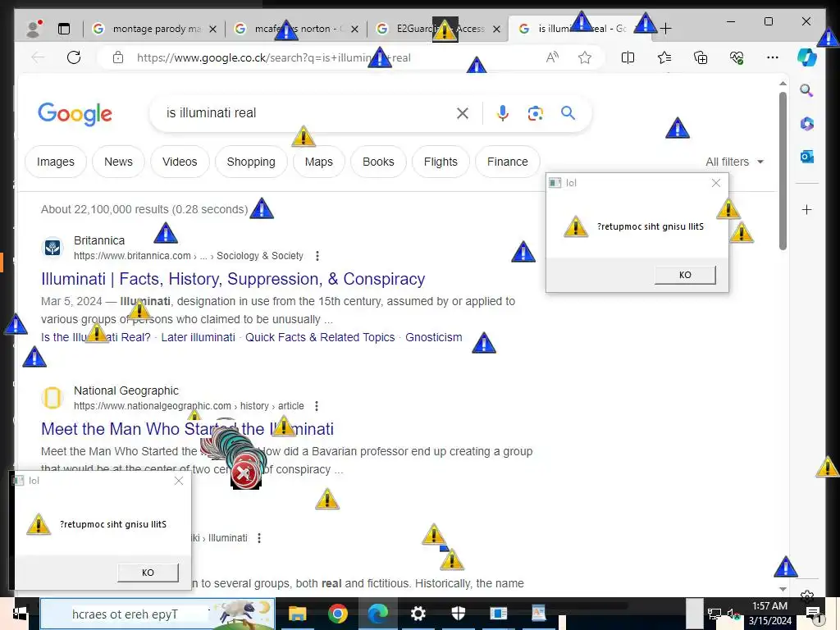
Task: Open a new browser tab
Action: pyautogui.click(x=665, y=29)
